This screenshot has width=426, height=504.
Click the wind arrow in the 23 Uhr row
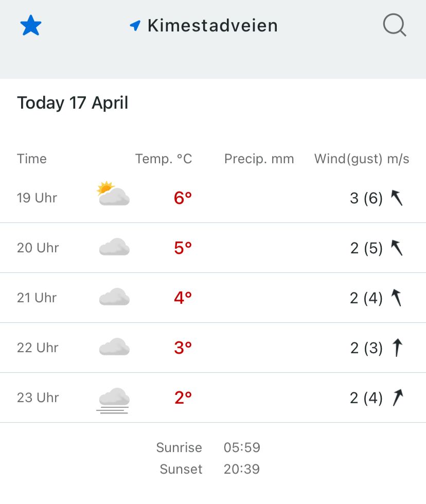point(398,397)
